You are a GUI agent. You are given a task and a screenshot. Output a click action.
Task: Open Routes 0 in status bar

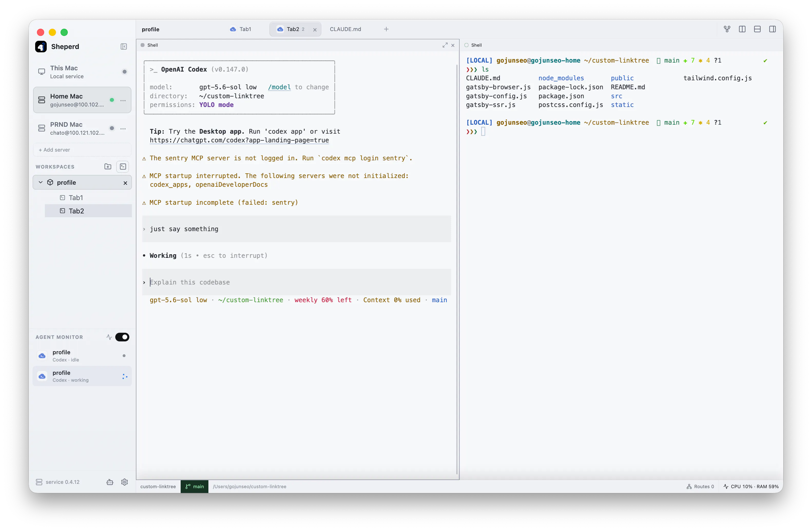700,487
